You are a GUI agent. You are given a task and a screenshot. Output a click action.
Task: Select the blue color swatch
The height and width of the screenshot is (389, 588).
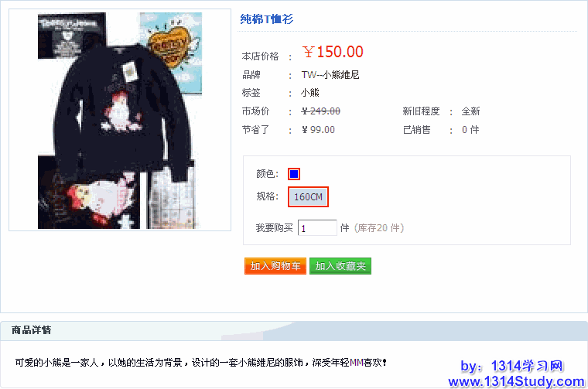294,174
